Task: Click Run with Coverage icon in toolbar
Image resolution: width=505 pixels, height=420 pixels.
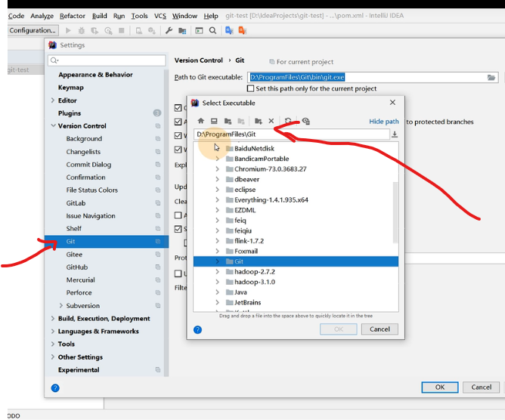Action: tap(94, 30)
